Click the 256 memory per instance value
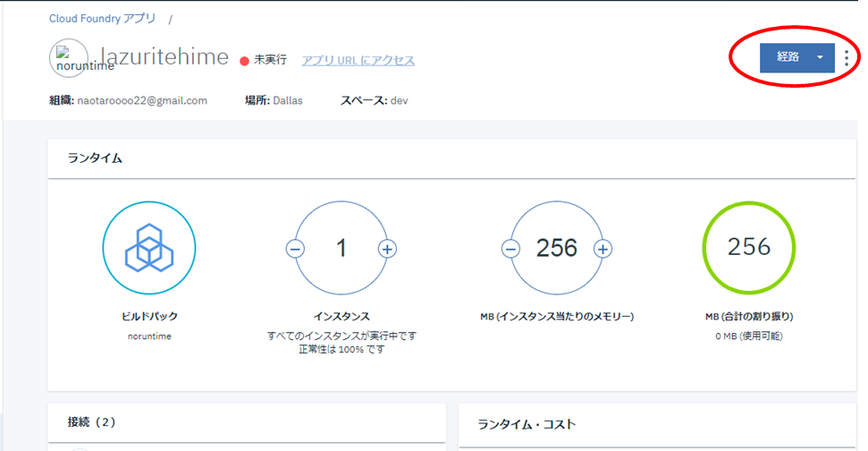The width and height of the screenshot is (868, 451). click(556, 248)
